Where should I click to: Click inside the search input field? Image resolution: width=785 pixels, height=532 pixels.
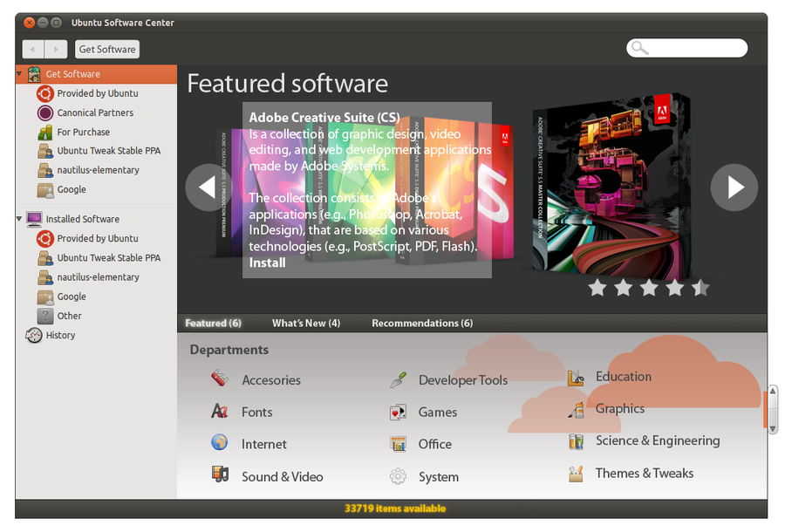tap(687, 48)
